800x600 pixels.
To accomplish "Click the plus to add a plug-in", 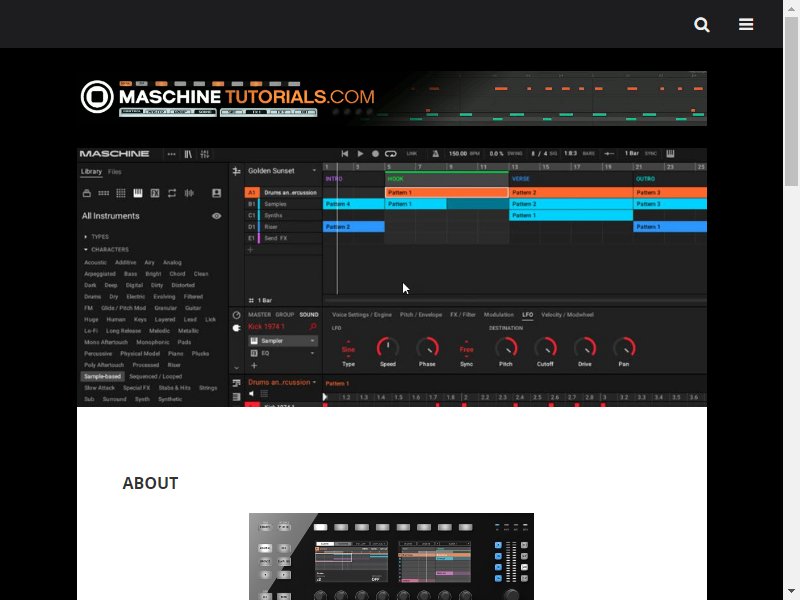I will tap(254, 365).
